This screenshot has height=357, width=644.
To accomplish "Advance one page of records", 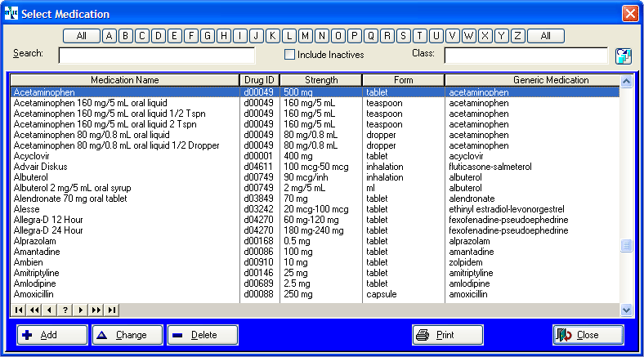I will point(96,310).
